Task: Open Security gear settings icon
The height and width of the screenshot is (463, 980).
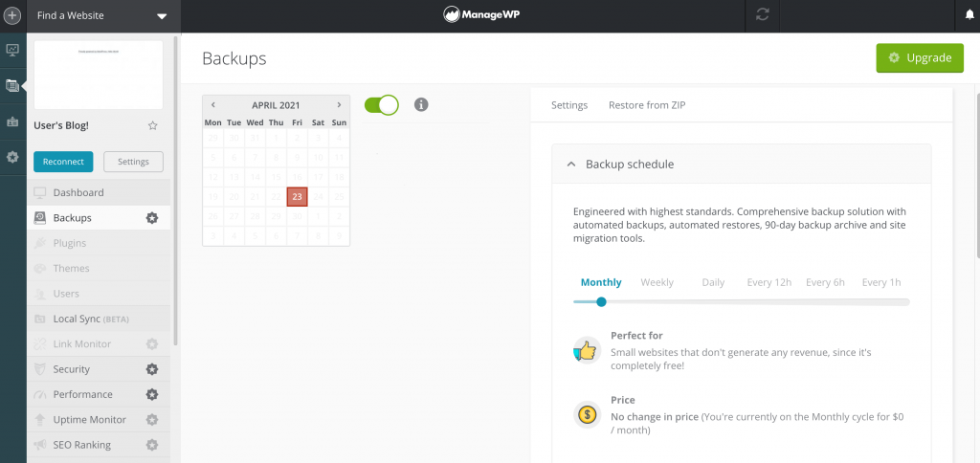Action: pos(151,369)
